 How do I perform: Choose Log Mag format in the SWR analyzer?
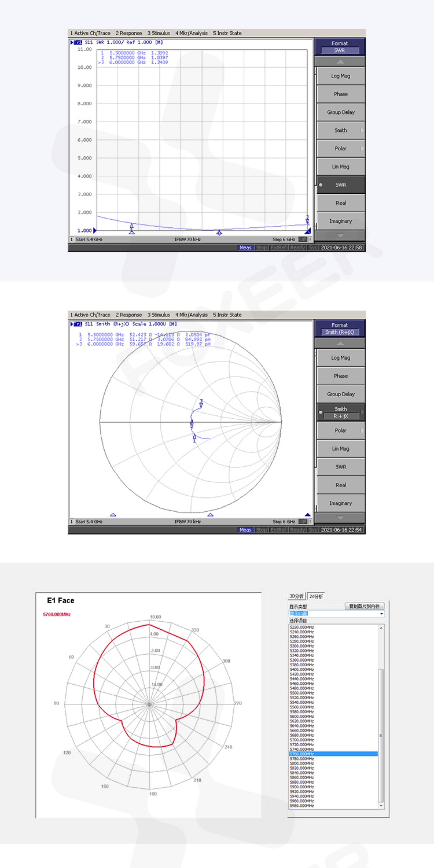(340, 76)
